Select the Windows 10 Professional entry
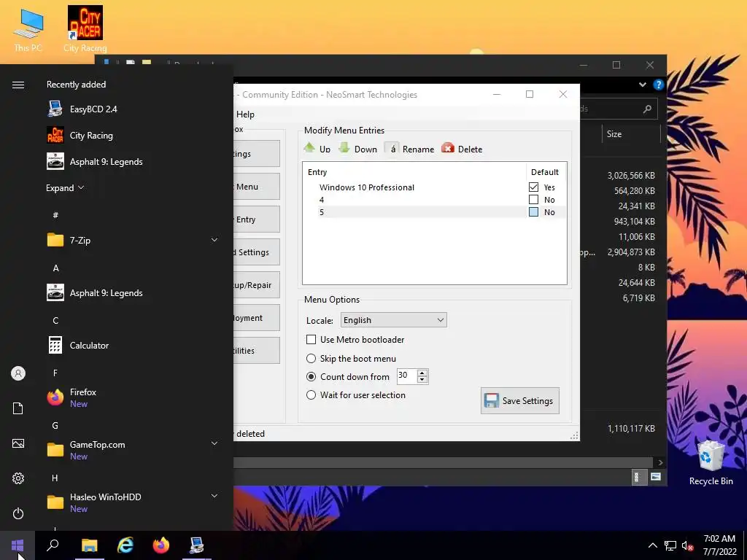 366,187
